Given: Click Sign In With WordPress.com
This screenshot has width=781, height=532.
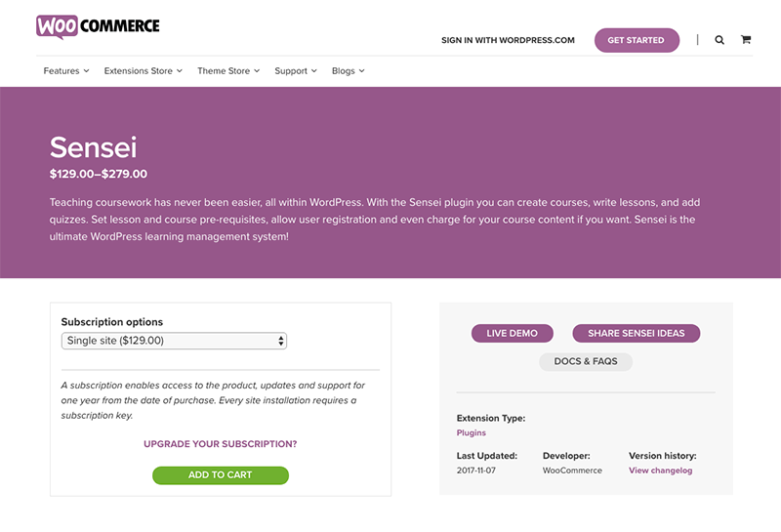Looking at the screenshot, I should [x=508, y=40].
